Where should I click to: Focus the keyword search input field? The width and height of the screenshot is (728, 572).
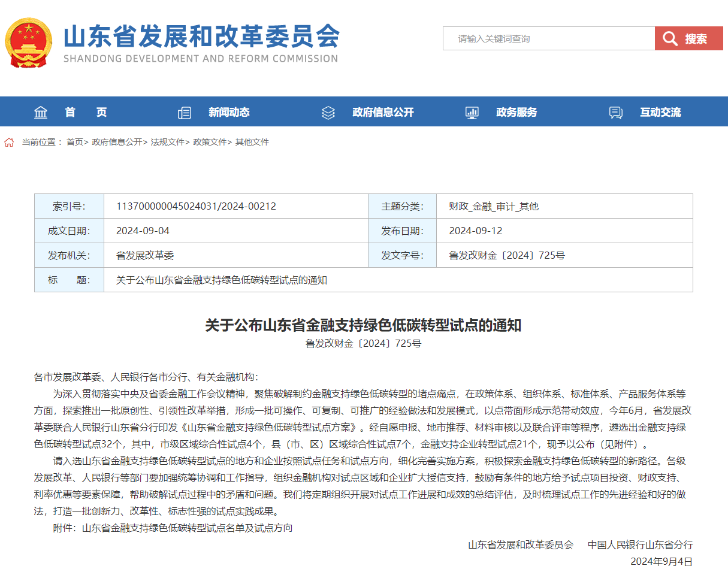pyautogui.click(x=548, y=39)
